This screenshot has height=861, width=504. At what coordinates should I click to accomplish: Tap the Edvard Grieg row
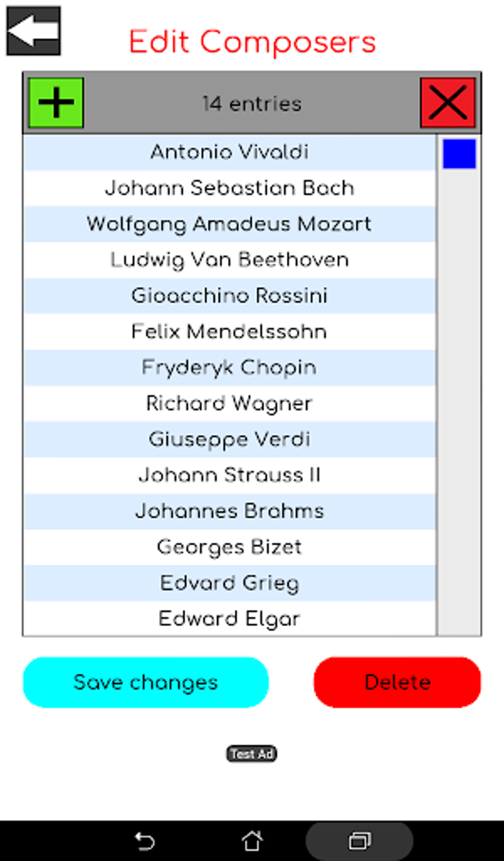coord(230,583)
